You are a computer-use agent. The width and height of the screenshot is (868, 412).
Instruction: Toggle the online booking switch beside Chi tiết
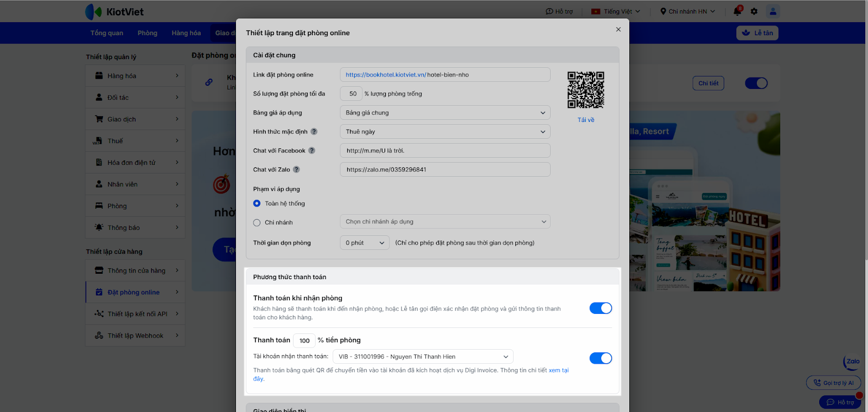click(756, 83)
